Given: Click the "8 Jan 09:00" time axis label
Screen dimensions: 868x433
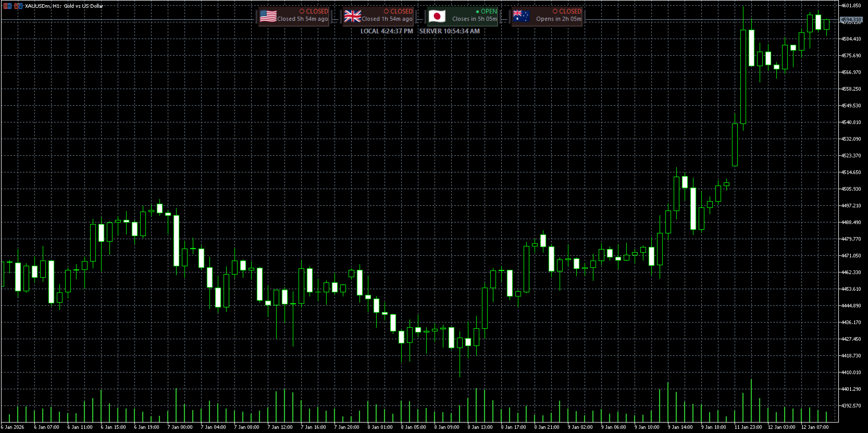Looking at the screenshot, I should coord(447,427).
